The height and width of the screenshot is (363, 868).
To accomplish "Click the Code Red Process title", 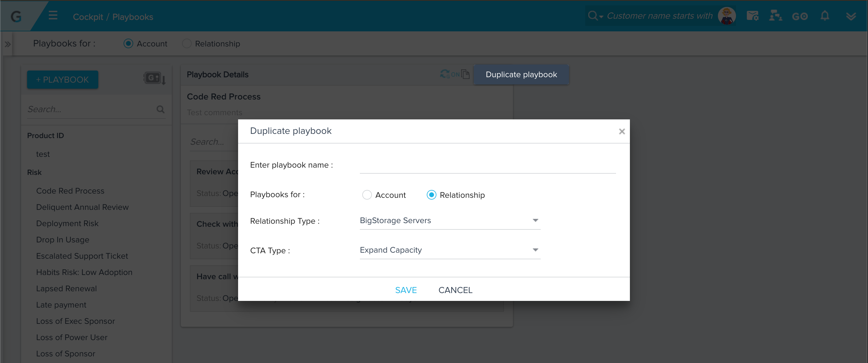I will [223, 96].
